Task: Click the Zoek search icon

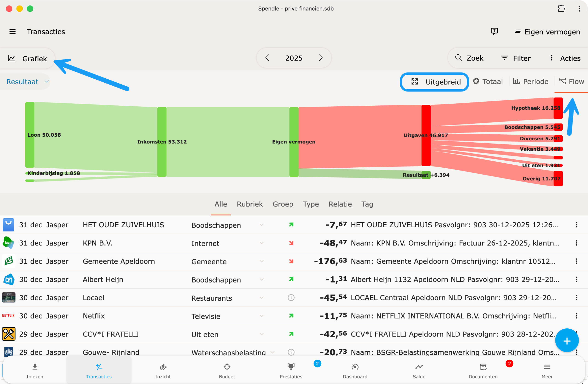Action: [x=458, y=58]
